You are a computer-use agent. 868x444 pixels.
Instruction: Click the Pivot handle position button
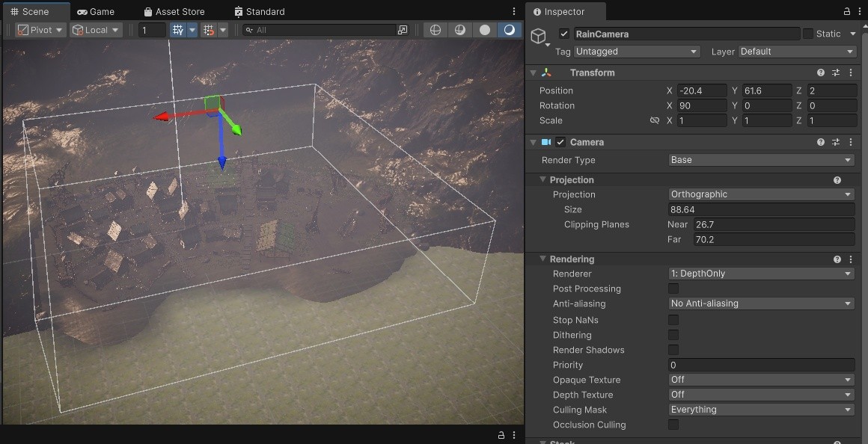tap(40, 30)
